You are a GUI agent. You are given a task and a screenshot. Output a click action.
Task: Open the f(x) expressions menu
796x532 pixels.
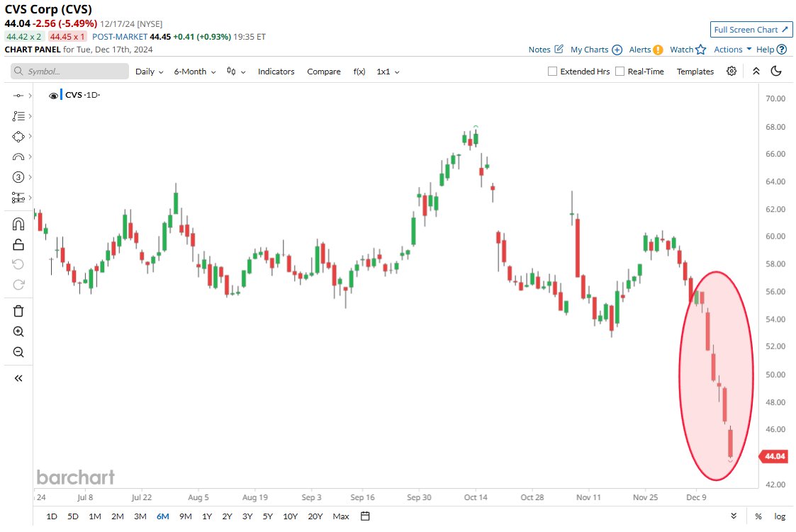(359, 72)
